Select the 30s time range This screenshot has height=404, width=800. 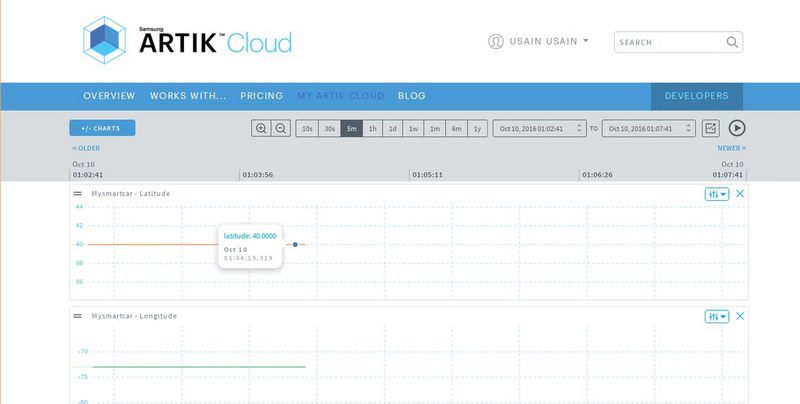click(330, 129)
